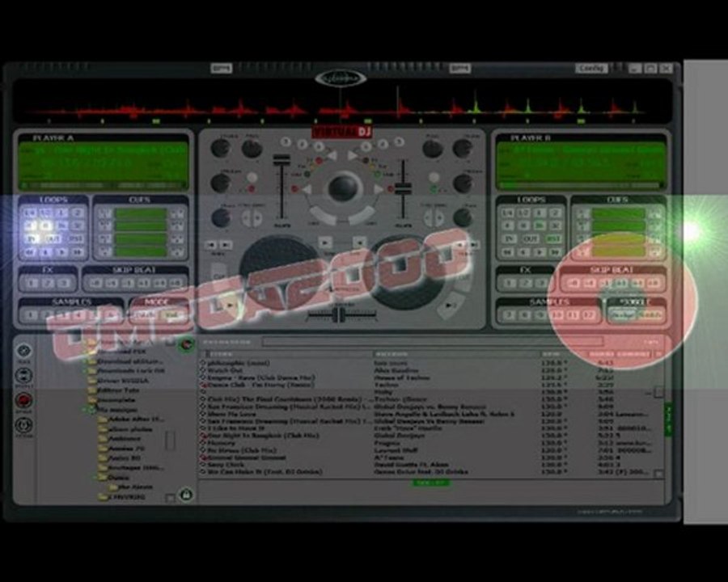Click Player A loop move fast-forward arrow
This screenshot has height=582, width=728.
pyautogui.click(x=78, y=252)
